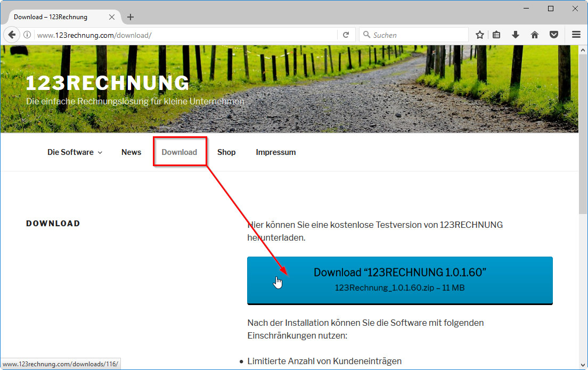This screenshot has width=588, height=370.
Task: Click the address bar URL field
Action: (186, 35)
